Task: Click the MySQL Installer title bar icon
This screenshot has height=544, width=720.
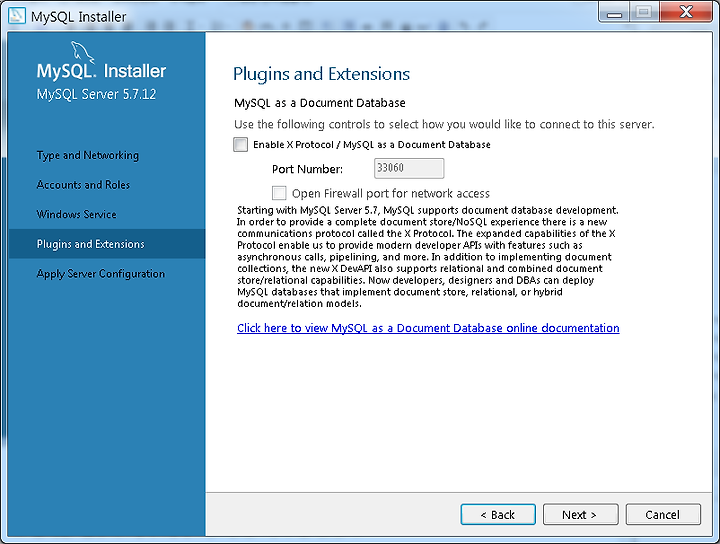Action: tap(17, 16)
